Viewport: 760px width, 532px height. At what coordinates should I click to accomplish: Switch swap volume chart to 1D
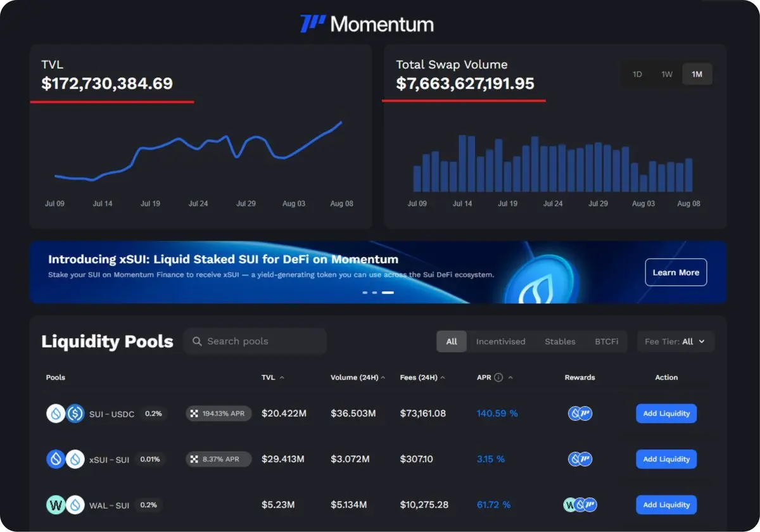click(x=637, y=74)
